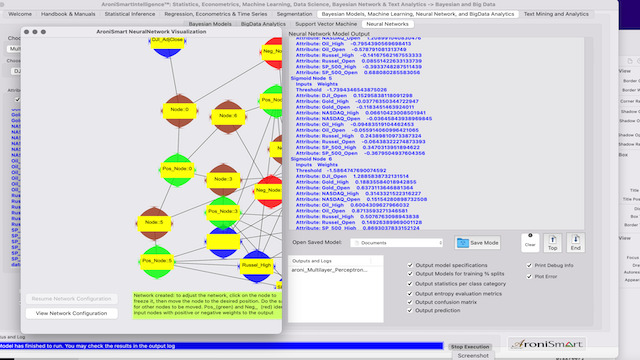640x360 pixels.
Task: Open the Documents saved model dropdown
Action: tap(397, 243)
